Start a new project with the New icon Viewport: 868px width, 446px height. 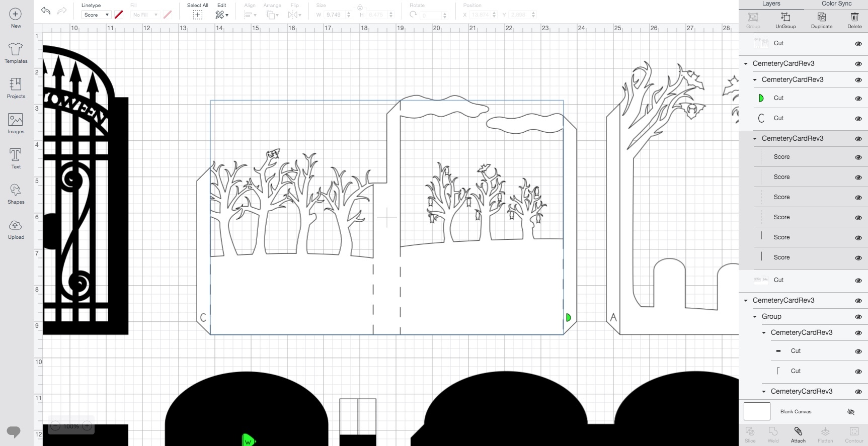(16, 18)
